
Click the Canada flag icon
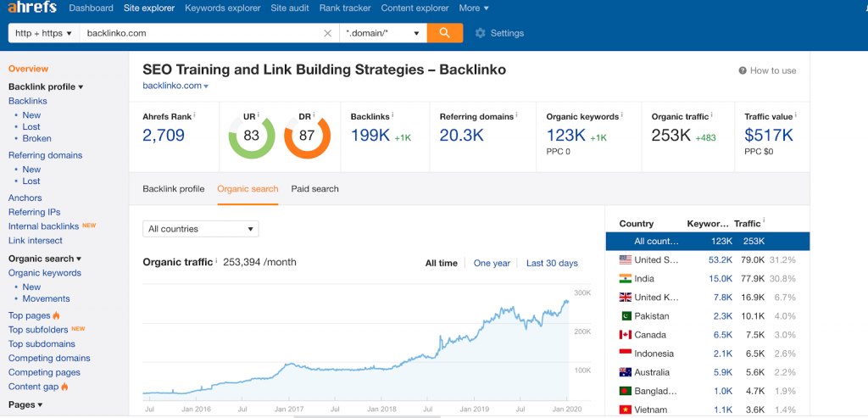(625, 335)
